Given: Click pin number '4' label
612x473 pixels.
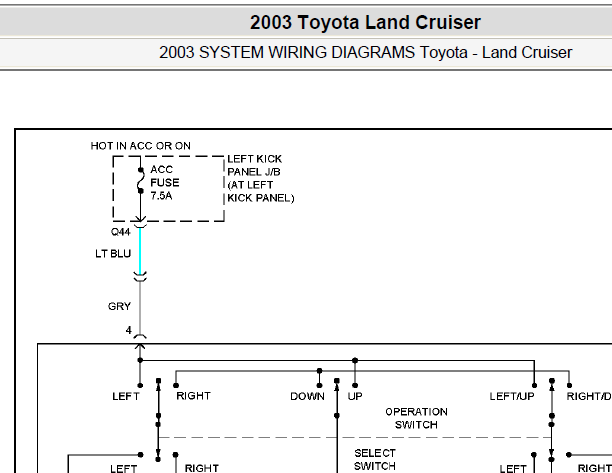Looking at the screenshot, I should click(x=128, y=330).
